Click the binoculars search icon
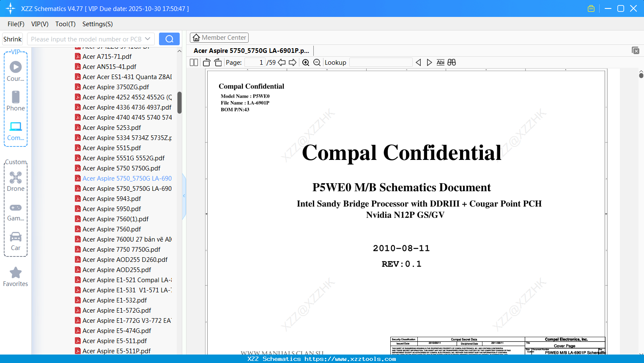This screenshot has height=363, width=644. tap(452, 63)
